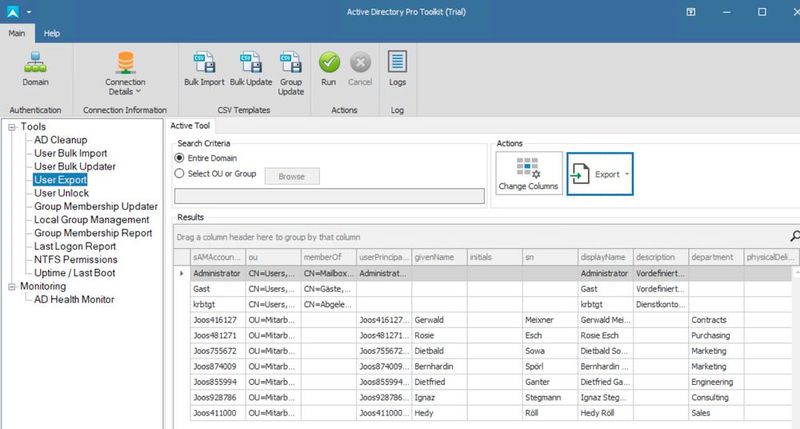Click the search magnifier in Results

(x=795, y=236)
